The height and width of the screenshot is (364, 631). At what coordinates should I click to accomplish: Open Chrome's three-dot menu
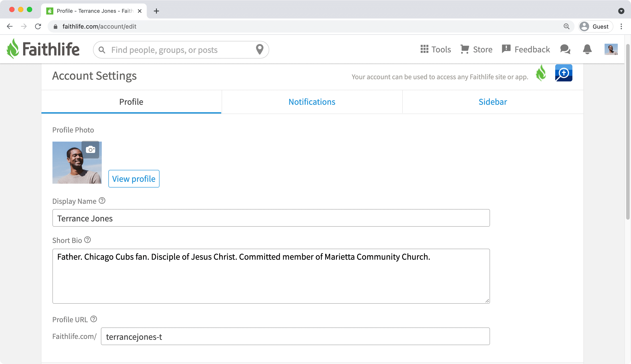click(x=621, y=26)
